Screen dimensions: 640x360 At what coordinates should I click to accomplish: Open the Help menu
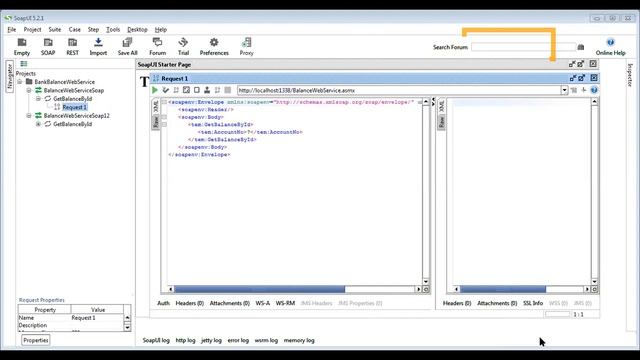pyautogui.click(x=161, y=29)
